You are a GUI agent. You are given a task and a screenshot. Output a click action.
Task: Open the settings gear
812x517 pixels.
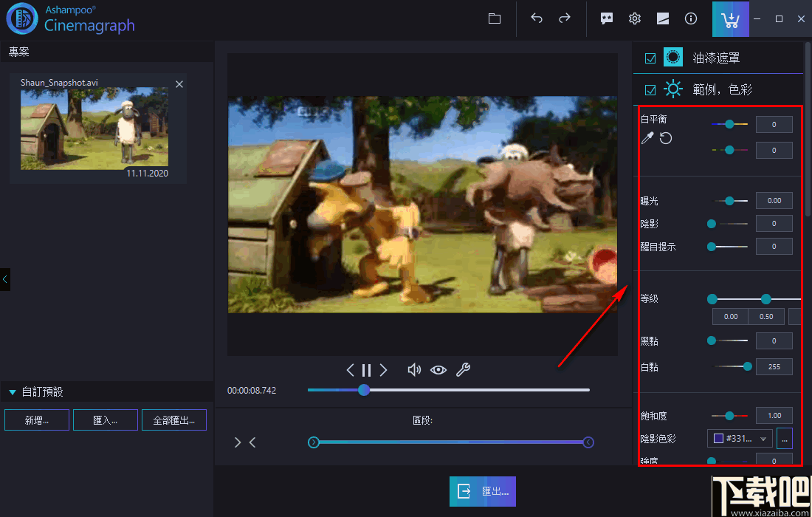pyautogui.click(x=634, y=18)
